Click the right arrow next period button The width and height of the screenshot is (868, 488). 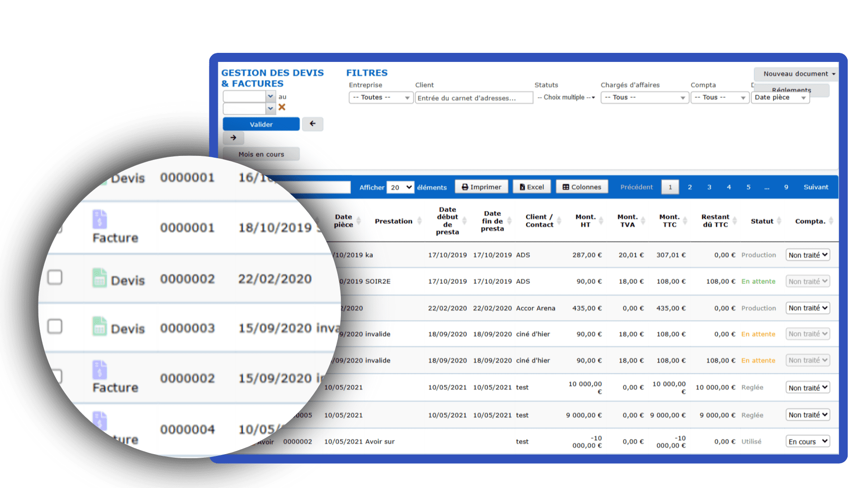[233, 138]
